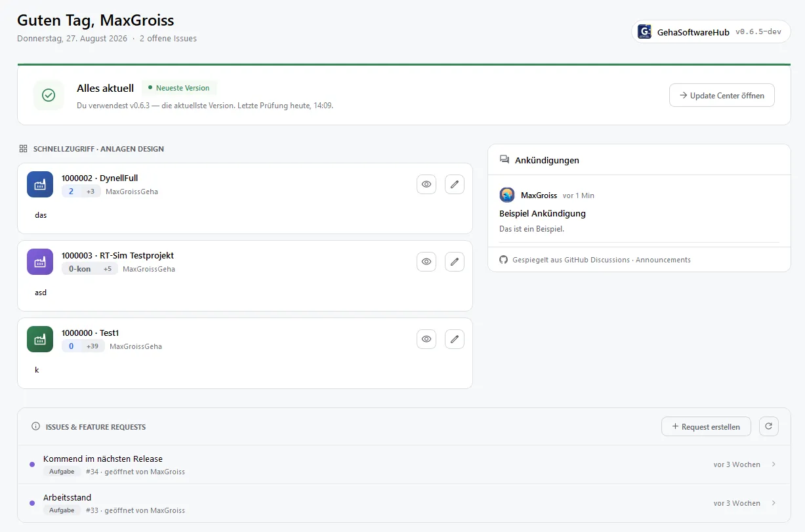This screenshot has width=805, height=532.
Task: Click the Ankündigungen chat bubble icon
Action: click(505, 159)
